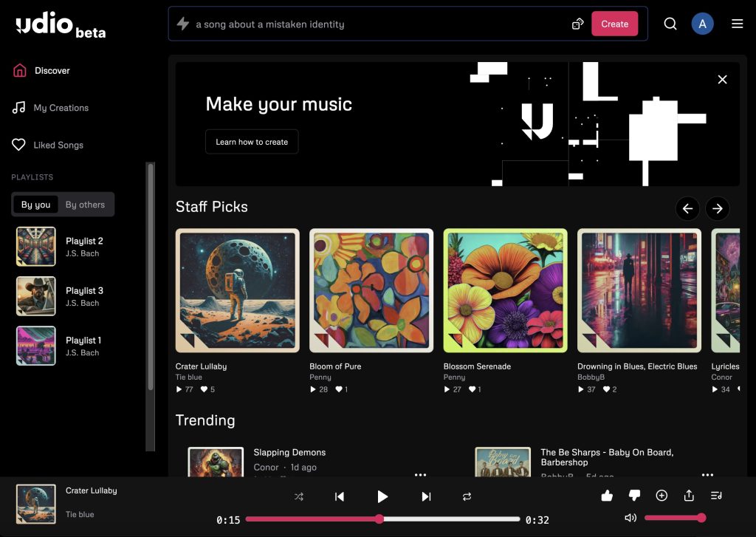The width and height of the screenshot is (756, 537).
Task: Open the play queue icon
Action: pos(716,496)
